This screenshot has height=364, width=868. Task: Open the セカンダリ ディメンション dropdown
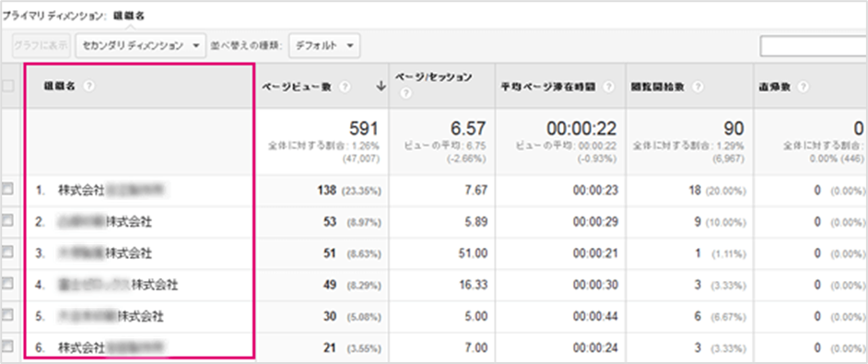(141, 46)
